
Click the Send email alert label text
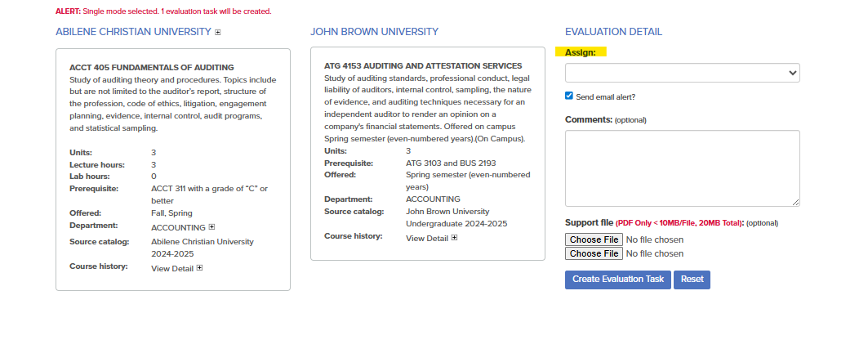pyautogui.click(x=605, y=96)
